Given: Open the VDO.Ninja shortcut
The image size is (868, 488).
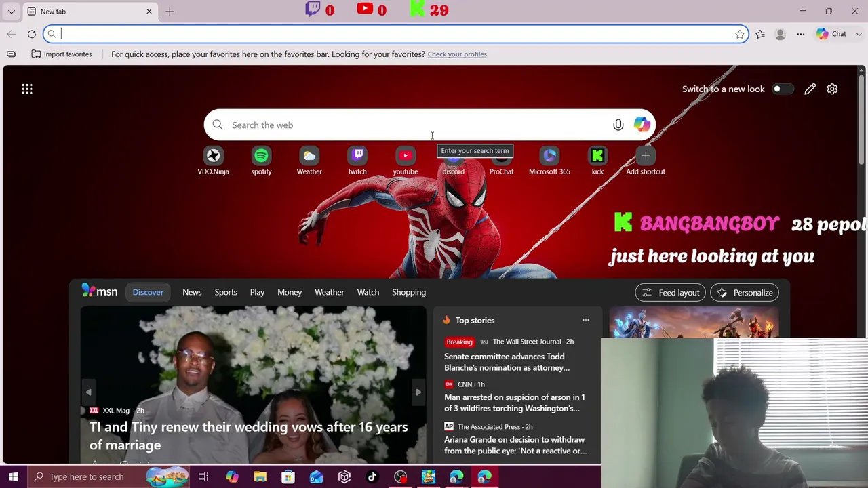Looking at the screenshot, I should (213, 161).
